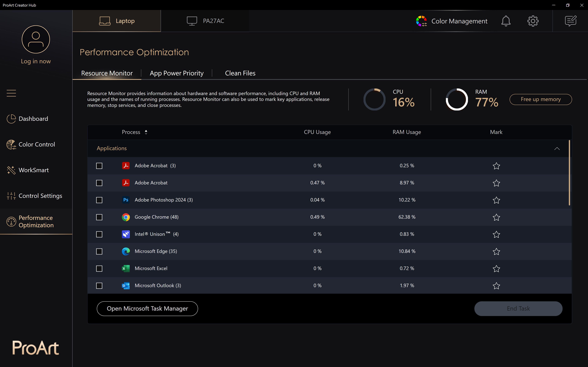Sort by Process column arrows
The width and height of the screenshot is (588, 367).
[x=146, y=132]
